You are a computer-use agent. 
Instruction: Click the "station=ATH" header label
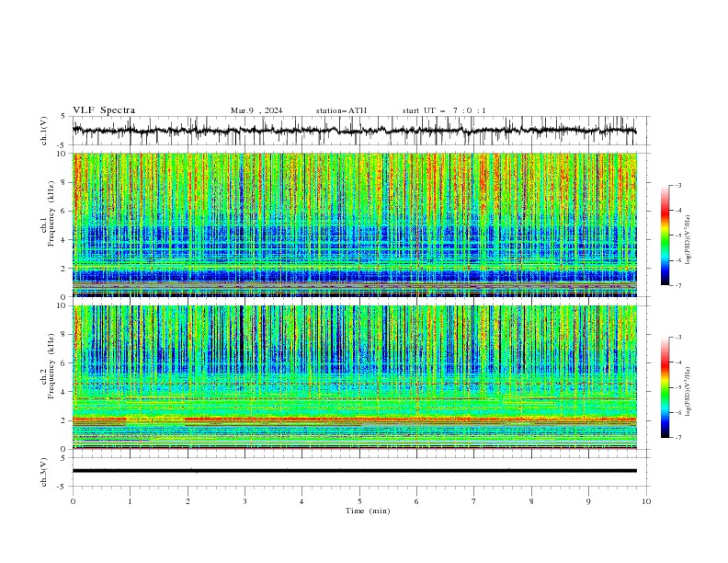[x=341, y=110]
